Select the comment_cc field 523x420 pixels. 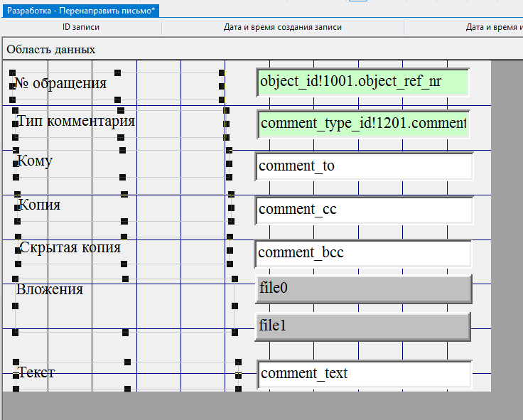[x=363, y=210]
